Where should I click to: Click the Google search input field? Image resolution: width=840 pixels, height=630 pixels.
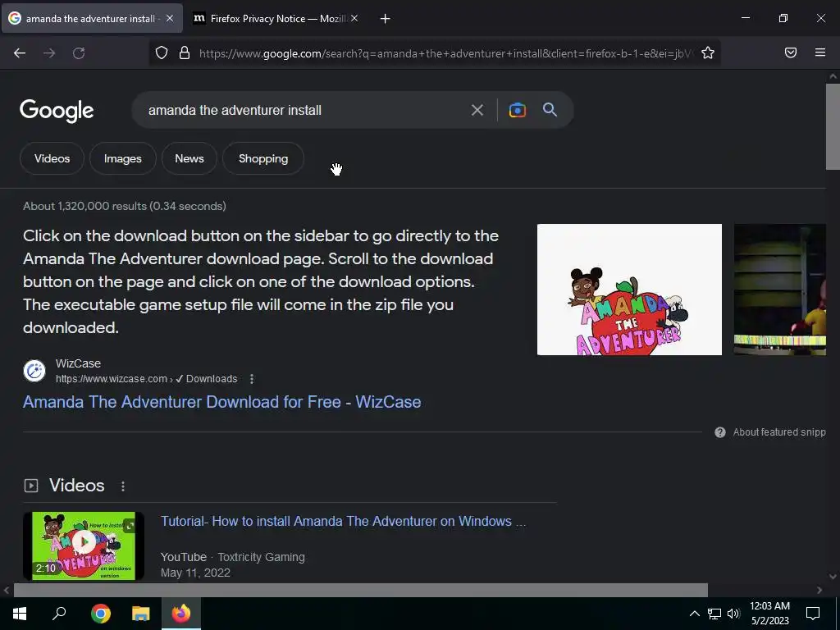(303, 111)
